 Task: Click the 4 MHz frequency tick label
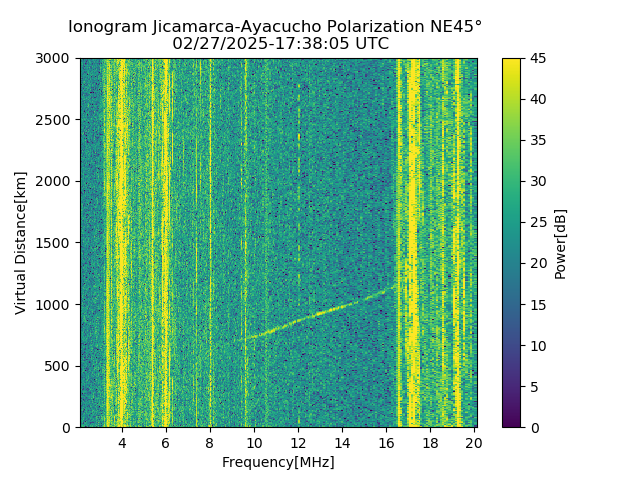click(122, 443)
